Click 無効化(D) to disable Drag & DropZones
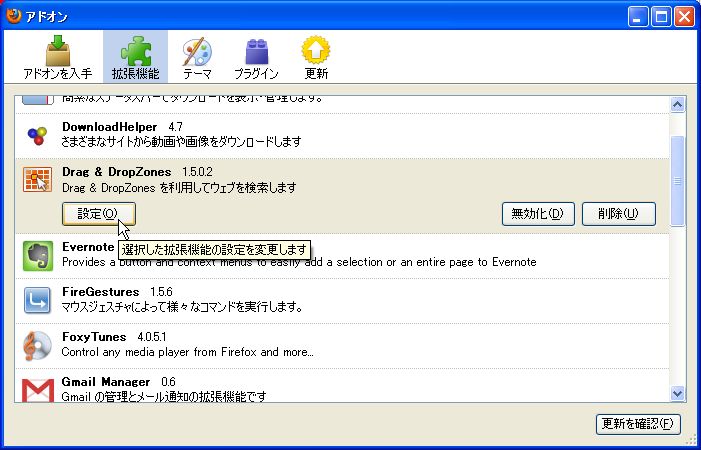Image resolution: width=701 pixels, height=450 pixels. pos(538,214)
